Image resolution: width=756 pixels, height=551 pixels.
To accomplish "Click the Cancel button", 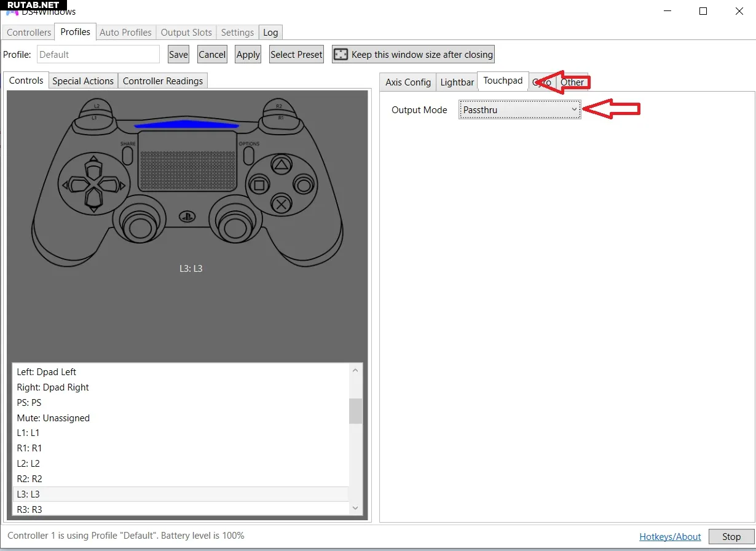I will point(212,55).
